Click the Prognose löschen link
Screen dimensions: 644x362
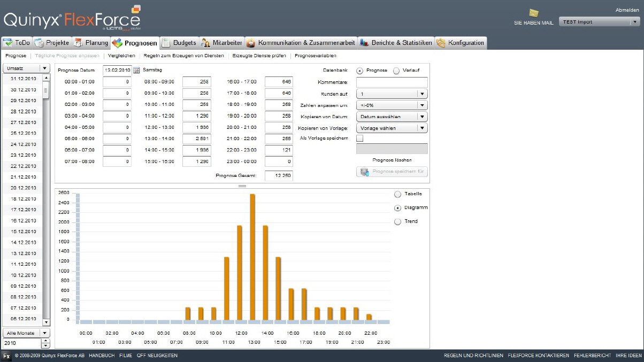tap(392, 160)
